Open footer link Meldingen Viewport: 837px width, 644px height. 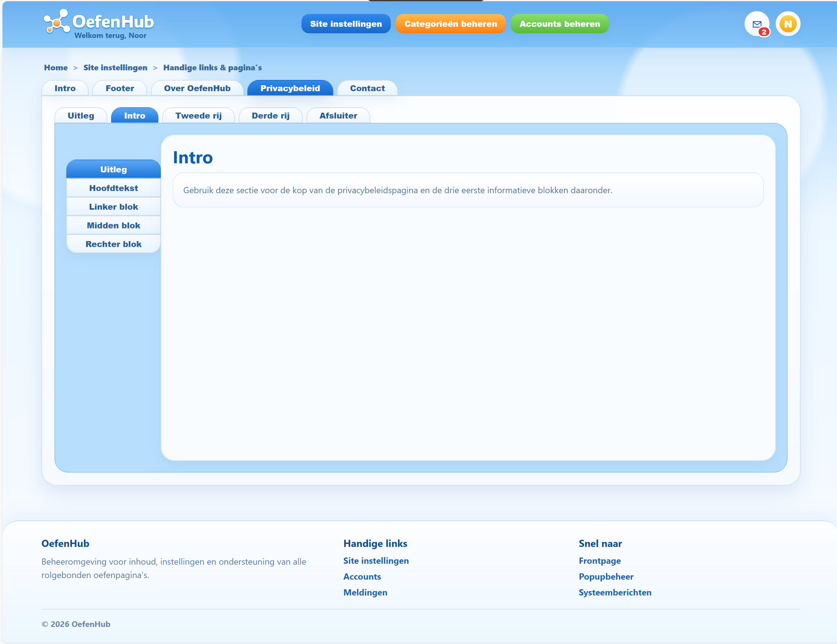[x=365, y=592]
